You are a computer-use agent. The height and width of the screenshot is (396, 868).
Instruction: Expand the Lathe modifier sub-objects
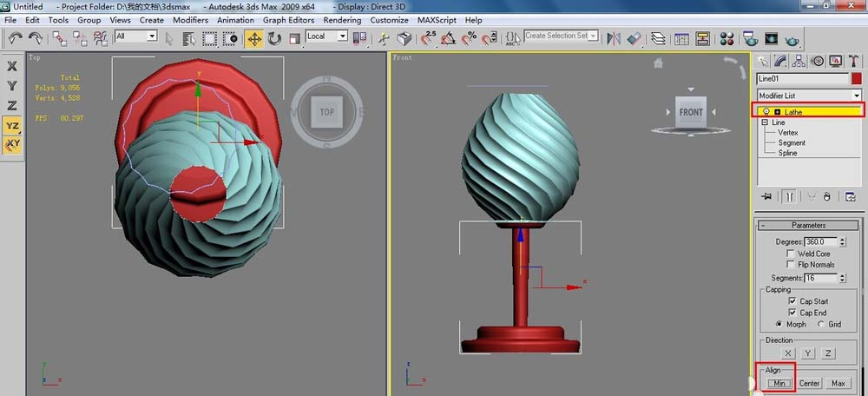click(x=777, y=112)
